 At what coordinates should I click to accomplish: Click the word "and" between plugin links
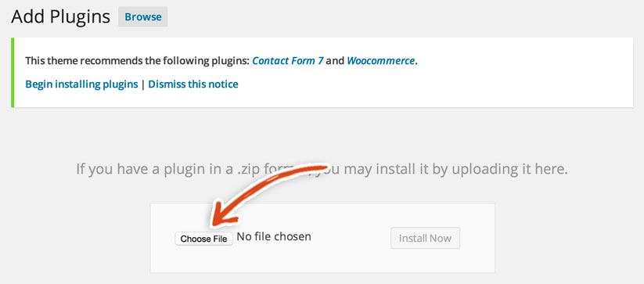(335, 61)
